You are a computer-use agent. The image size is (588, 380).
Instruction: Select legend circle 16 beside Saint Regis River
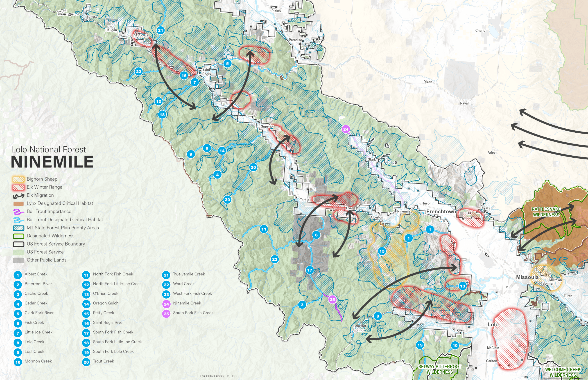(x=86, y=323)
